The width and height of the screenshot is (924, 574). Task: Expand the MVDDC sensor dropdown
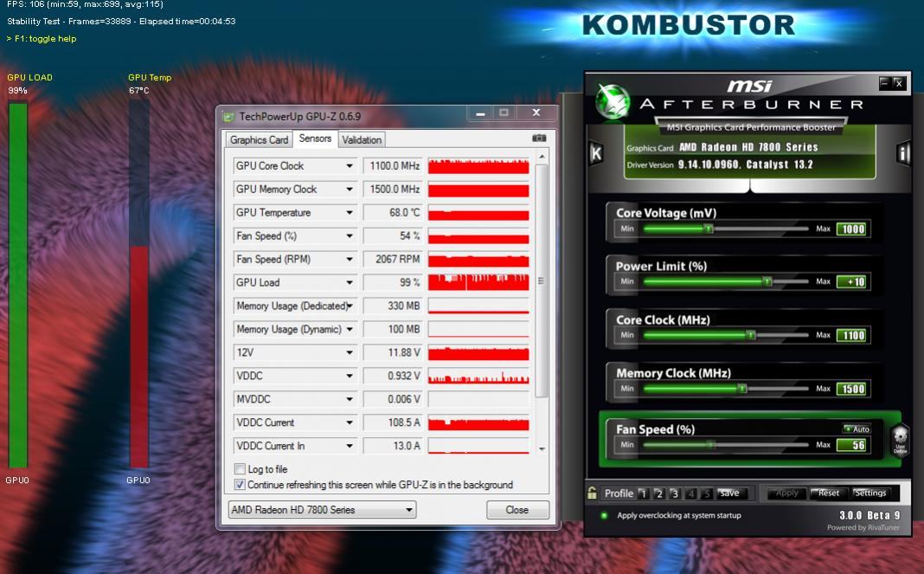(350, 399)
